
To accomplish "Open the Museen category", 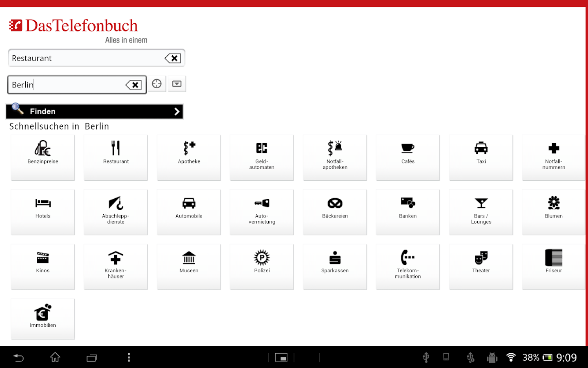I will (189, 267).
